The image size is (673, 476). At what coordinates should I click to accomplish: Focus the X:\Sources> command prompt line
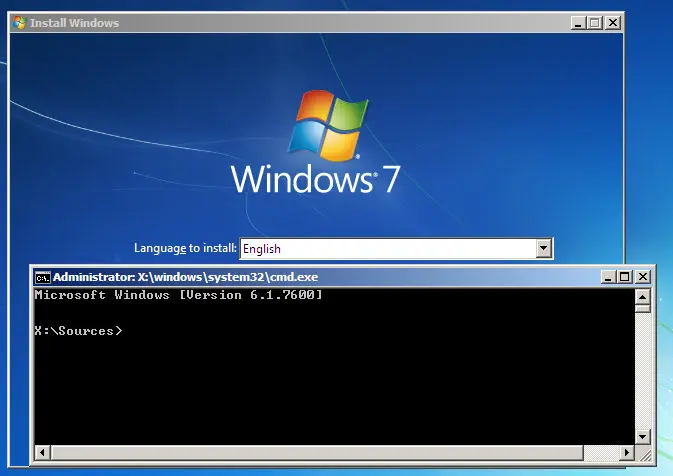pos(80,330)
